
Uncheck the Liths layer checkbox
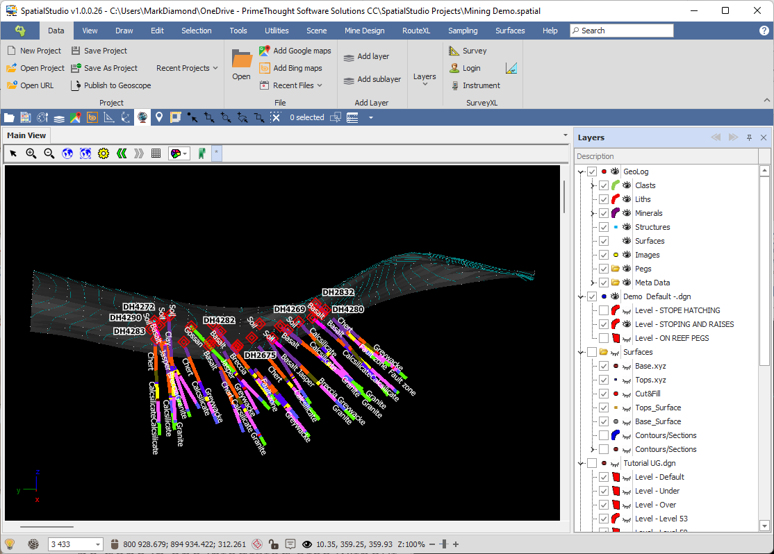point(604,199)
